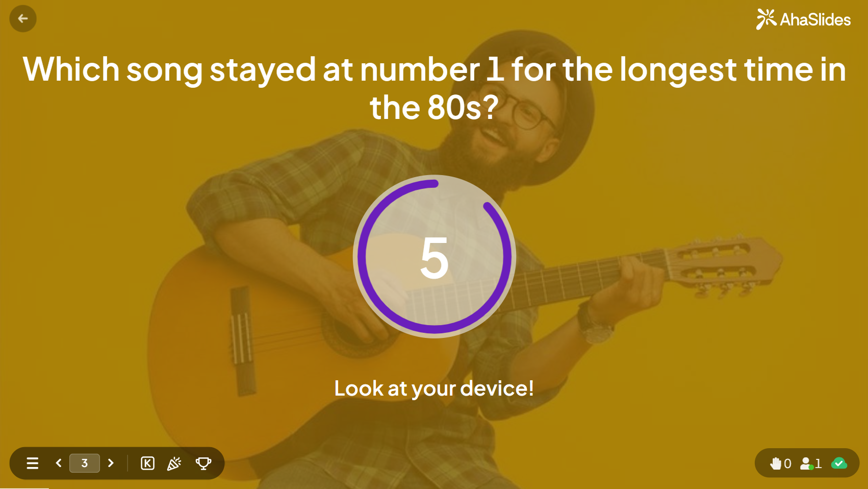Trigger the confetti party popper icon

174,463
